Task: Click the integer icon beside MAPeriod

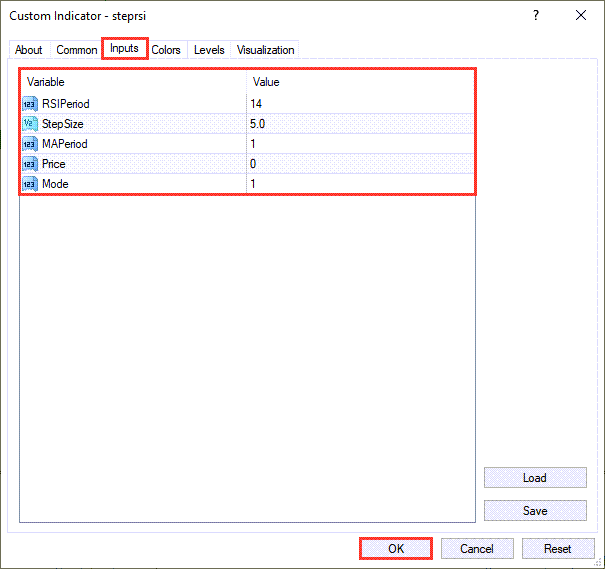Action: click(x=30, y=144)
